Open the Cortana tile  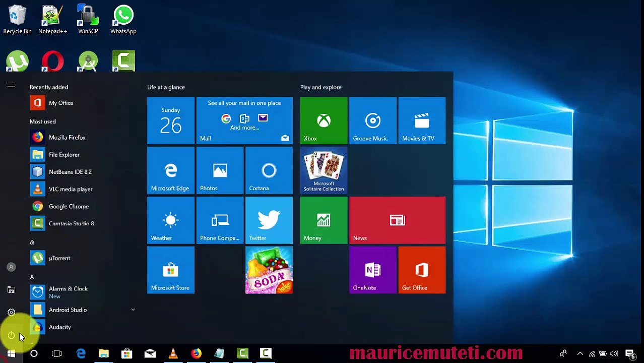click(269, 170)
